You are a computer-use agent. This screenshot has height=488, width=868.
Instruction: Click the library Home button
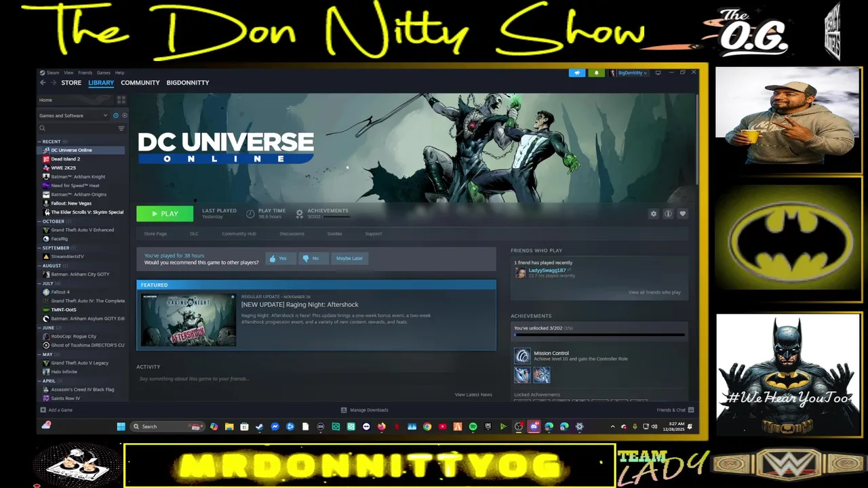click(x=45, y=100)
